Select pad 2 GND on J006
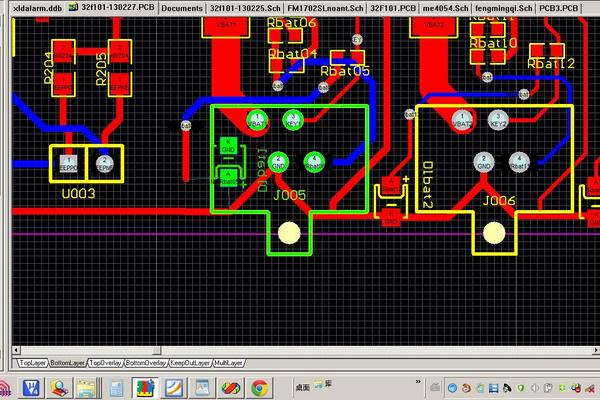Screen dimensions: 600x400 484,162
